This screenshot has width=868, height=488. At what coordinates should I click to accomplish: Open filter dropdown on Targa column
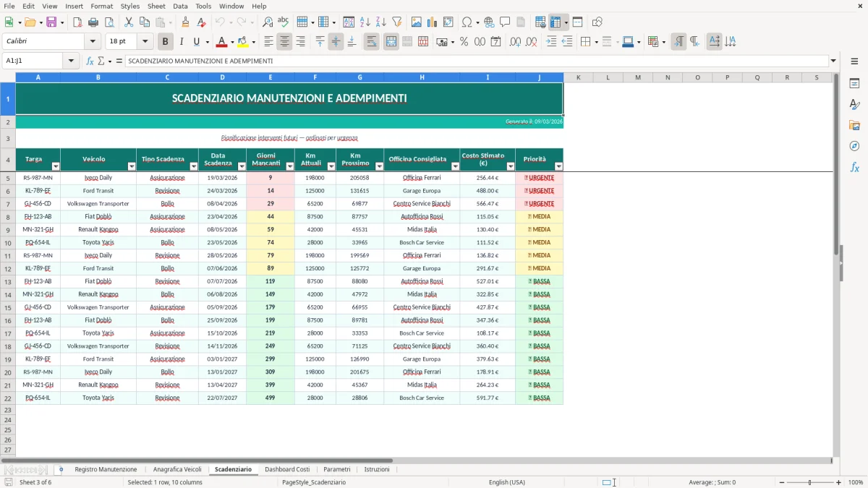(56, 166)
